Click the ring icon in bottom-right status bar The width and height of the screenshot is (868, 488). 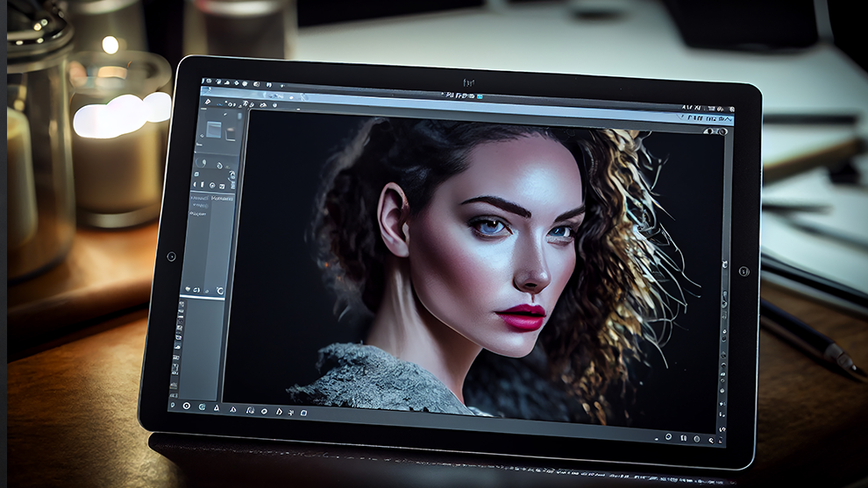(x=669, y=436)
